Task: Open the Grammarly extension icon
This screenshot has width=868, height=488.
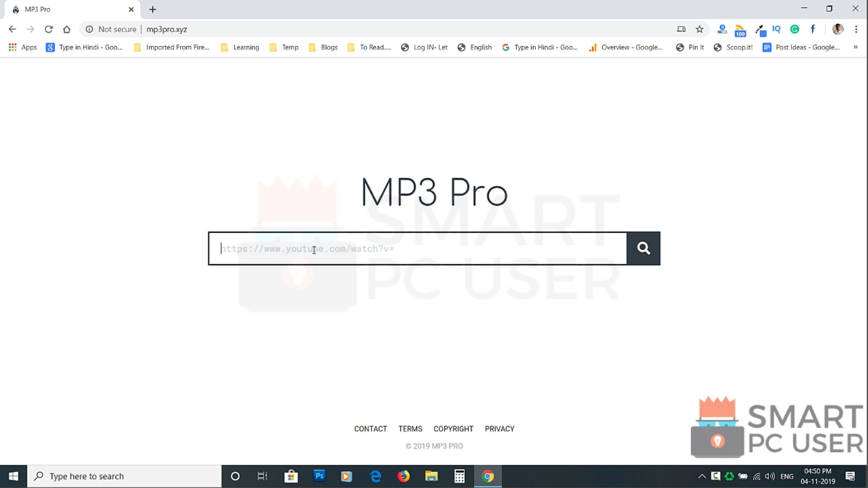Action: pyautogui.click(x=795, y=29)
